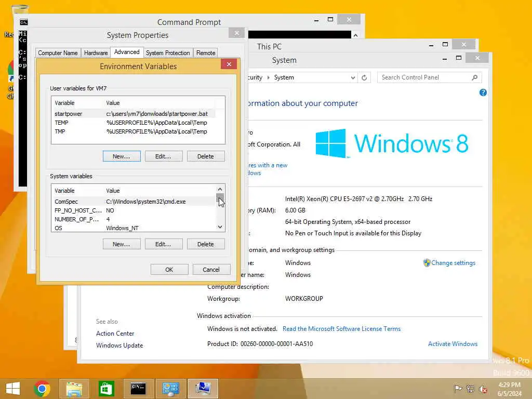Click Edit under system variables
The height and width of the screenshot is (399, 532).
click(x=164, y=244)
